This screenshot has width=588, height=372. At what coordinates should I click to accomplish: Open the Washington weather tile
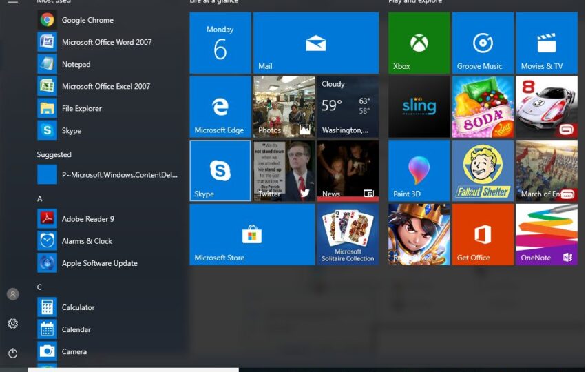[x=348, y=107]
